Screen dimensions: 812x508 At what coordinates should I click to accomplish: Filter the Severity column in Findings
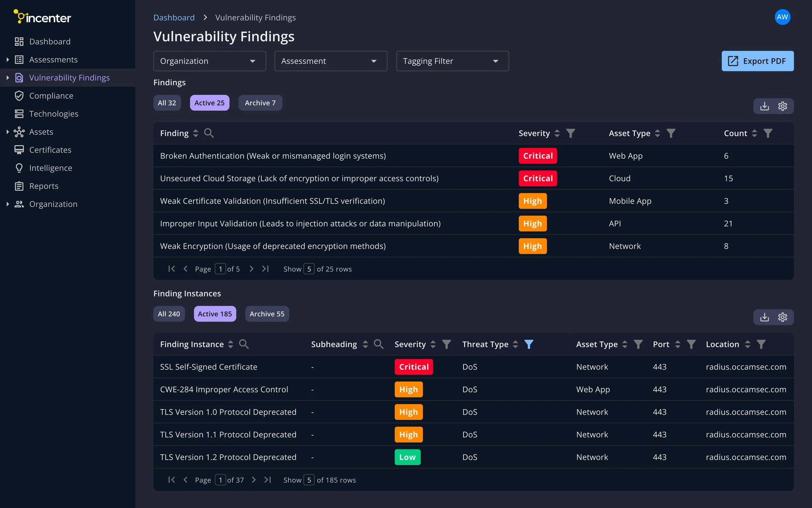571,133
